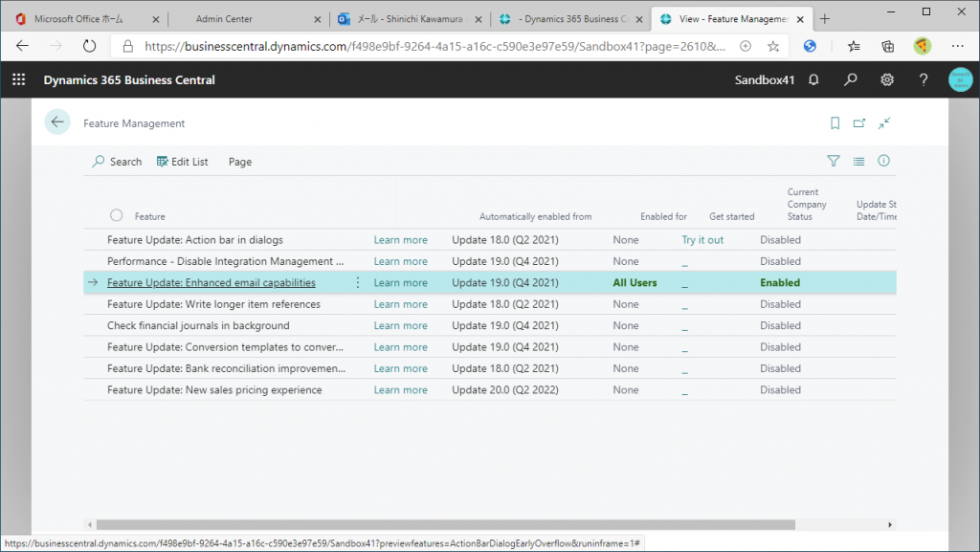Show row options for Enhanced email capabilities

(x=358, y=283)
